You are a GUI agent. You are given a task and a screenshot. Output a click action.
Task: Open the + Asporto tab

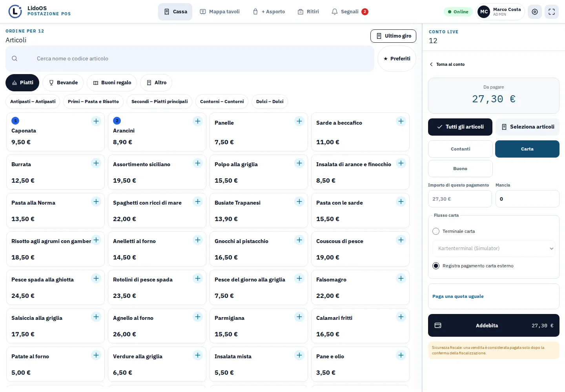click(x=269, y=12)
